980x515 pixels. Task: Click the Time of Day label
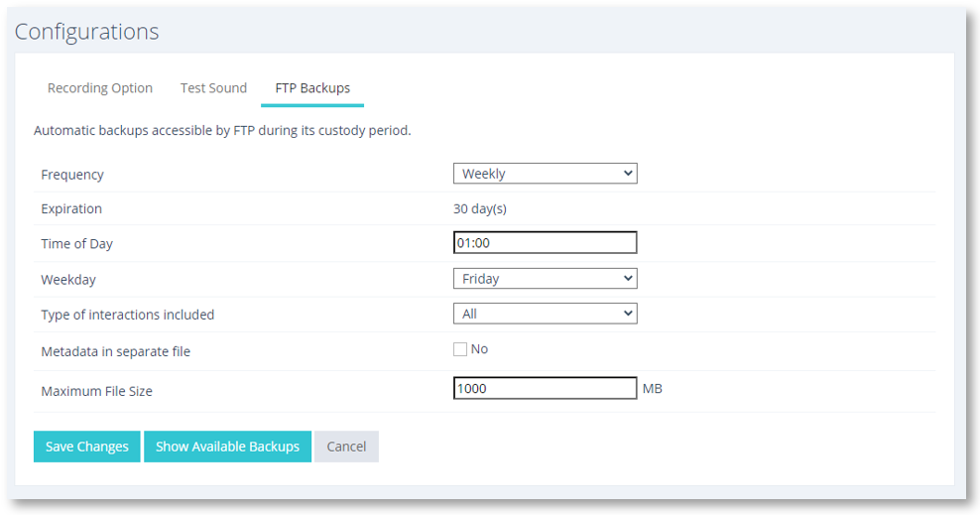pyautogui.click(x=77, y=244)
